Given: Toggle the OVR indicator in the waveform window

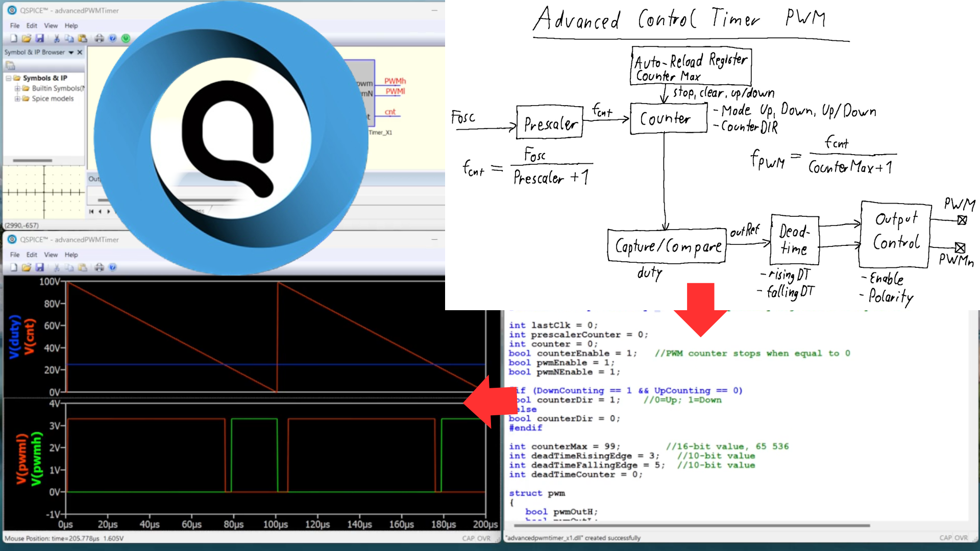Looking at the screenshot, I should [482, 538].
